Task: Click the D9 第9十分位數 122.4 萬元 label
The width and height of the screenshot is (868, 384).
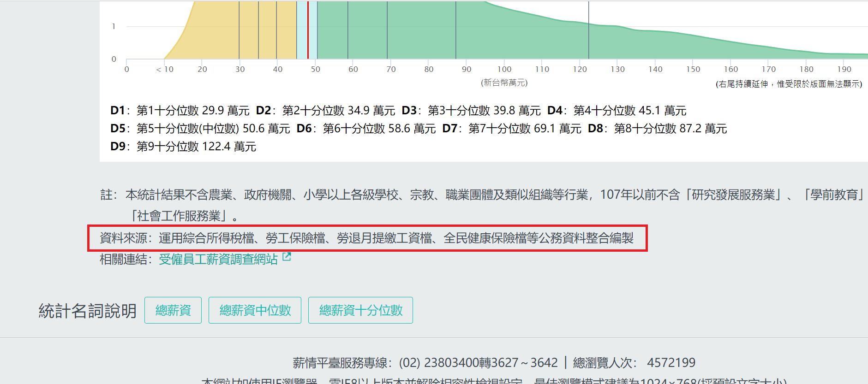Action: pos(183,147)
